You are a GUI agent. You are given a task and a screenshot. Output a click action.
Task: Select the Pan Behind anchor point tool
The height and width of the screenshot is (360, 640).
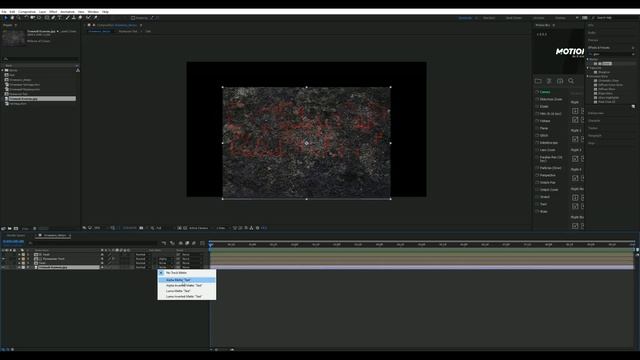[39, 18]
